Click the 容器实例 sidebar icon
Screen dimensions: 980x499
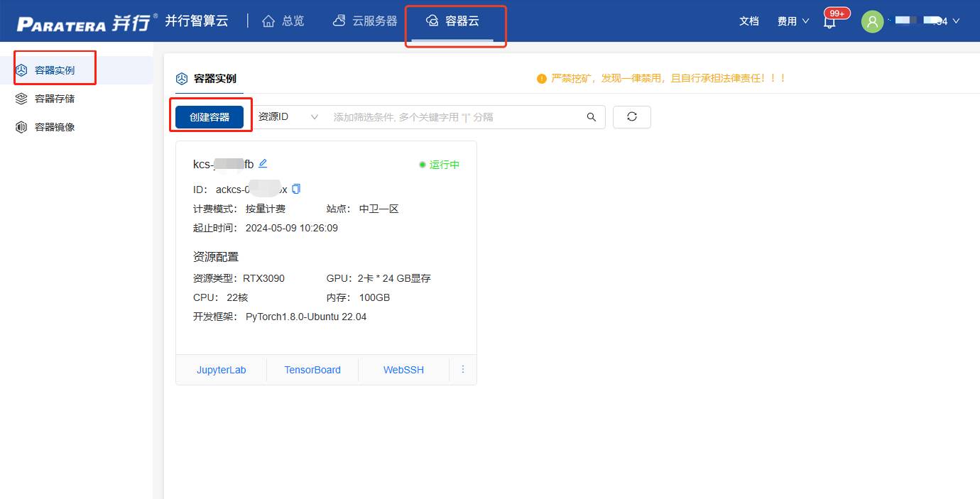[x=21, y=70]
